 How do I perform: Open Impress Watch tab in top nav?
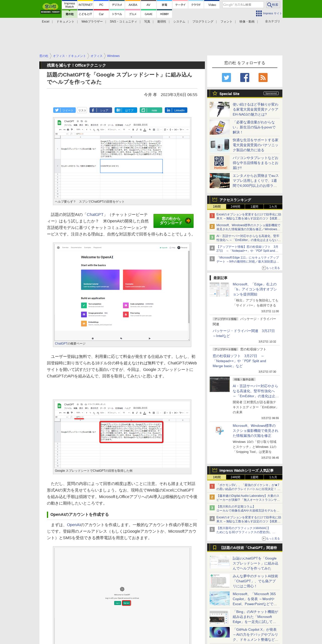[x=69, y=5]
